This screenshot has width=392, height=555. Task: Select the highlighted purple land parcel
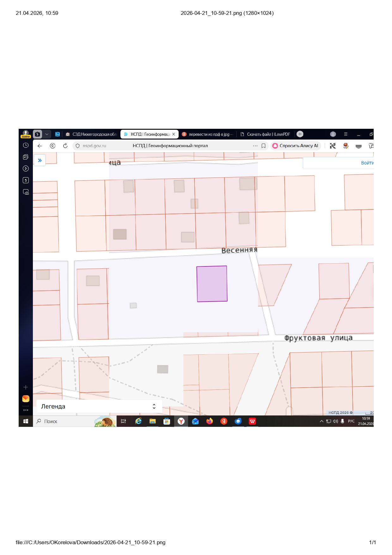click(212, 284)
